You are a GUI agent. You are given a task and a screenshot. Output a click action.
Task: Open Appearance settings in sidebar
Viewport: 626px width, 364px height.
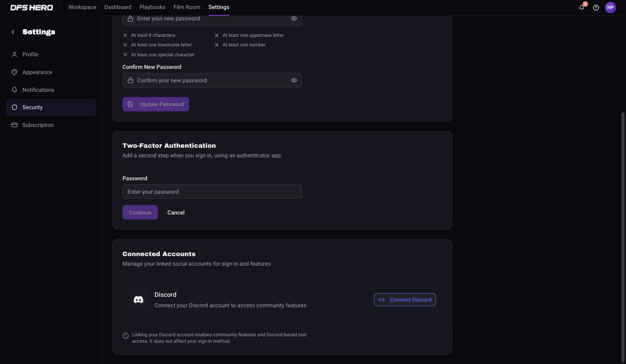click(51, 72)
